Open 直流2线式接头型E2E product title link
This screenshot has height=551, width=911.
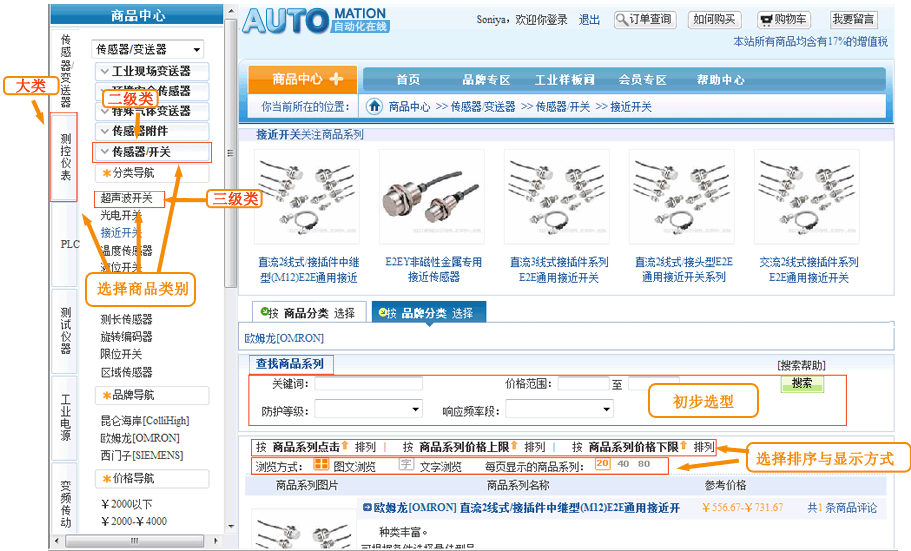click(683, 269)
